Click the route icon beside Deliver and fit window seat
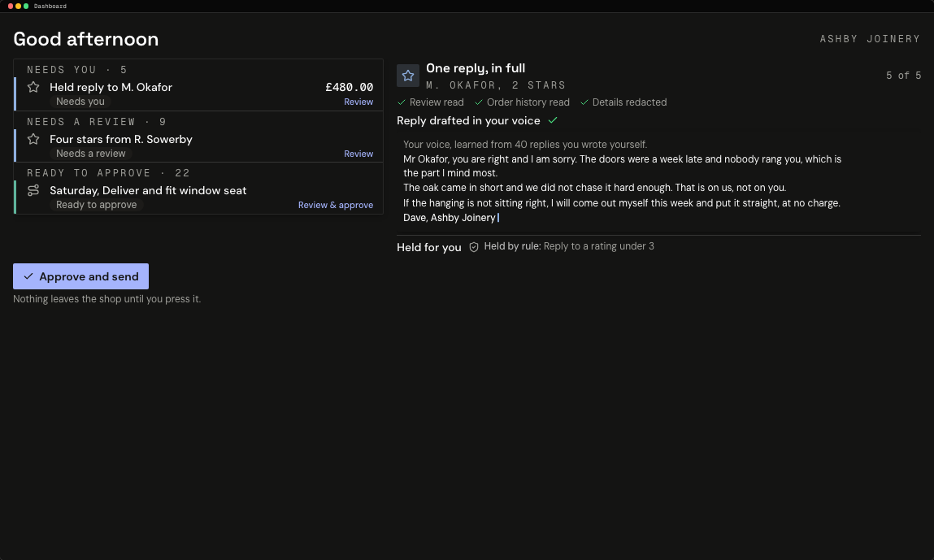The image size is (934, 560). (x=33, y=190)
